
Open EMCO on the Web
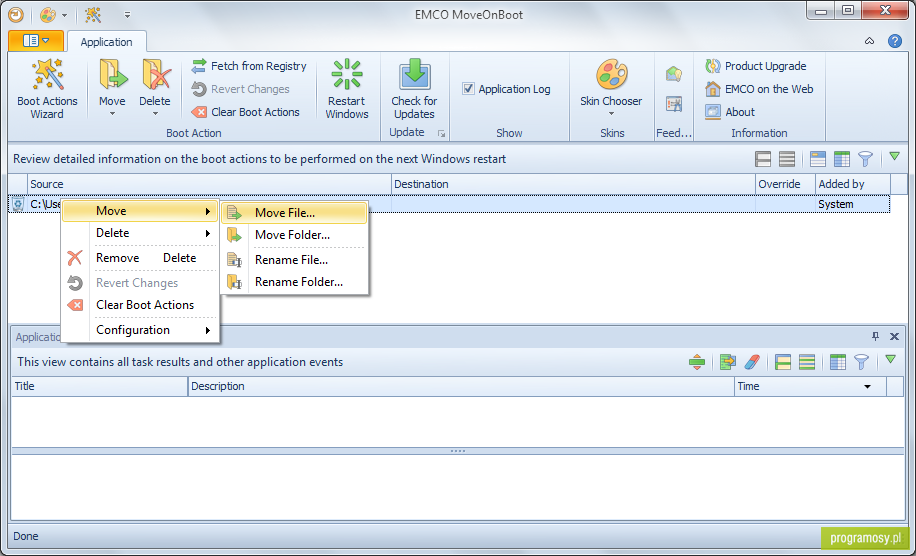[759, 89]
